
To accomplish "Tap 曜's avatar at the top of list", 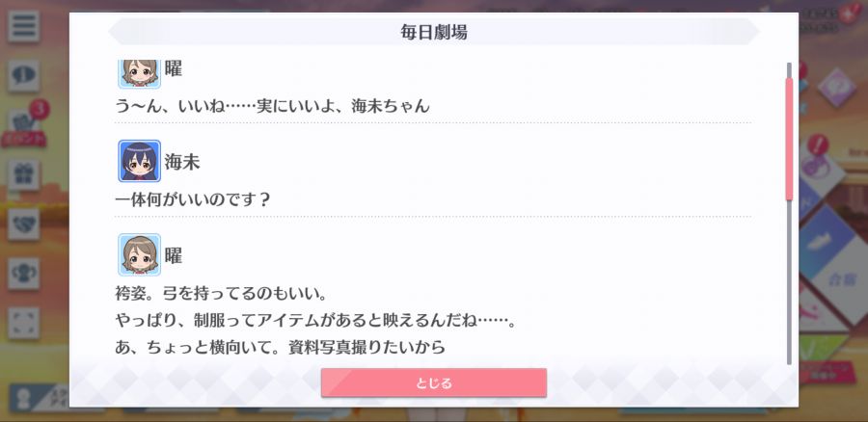I will [139, 73].
